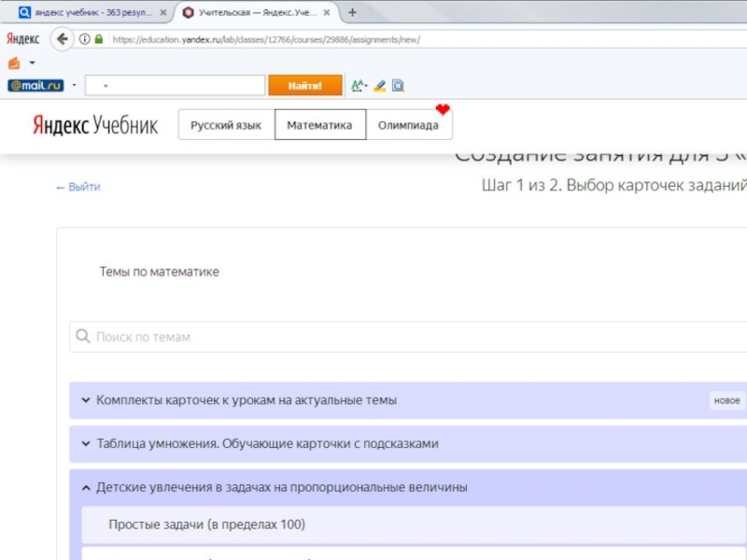The width and height of the screenshot is (747, 560).
Task: Click the Яндекс Учебник logo
Action: [x=95, y=125]
